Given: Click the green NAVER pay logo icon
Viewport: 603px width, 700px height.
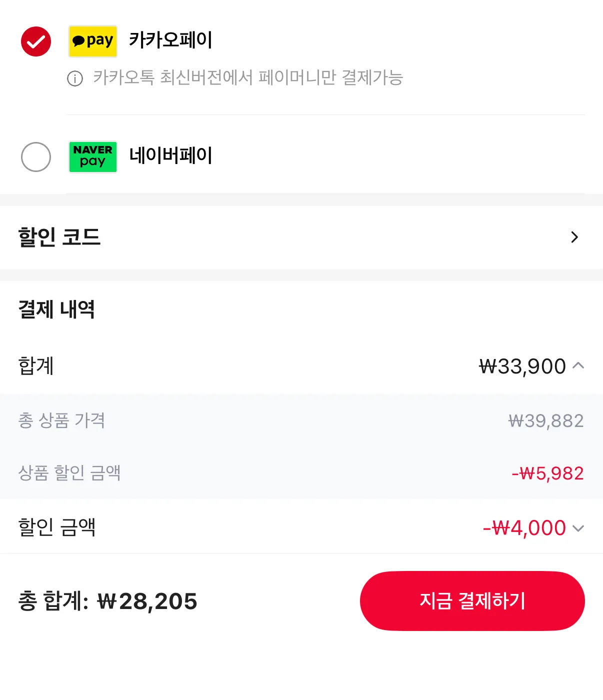Looking at the screenshot, I should click(x=92, y=156).
